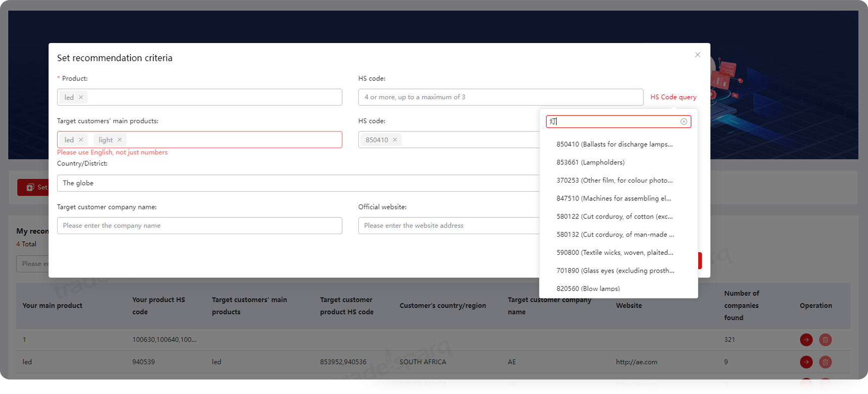This screenshot has height=394, width=868.
Task: Click the HS Code query link
Action: click(673, 97)
